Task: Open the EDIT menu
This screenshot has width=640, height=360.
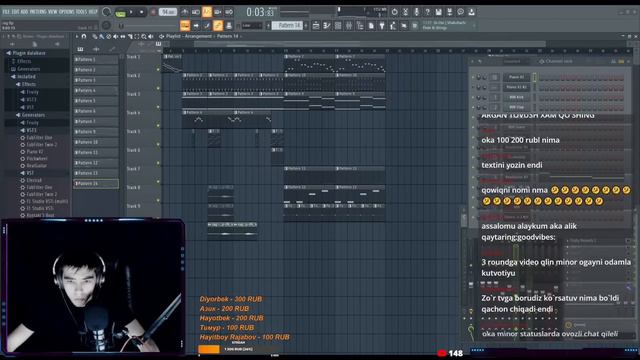Action: (x=16, y=12)
